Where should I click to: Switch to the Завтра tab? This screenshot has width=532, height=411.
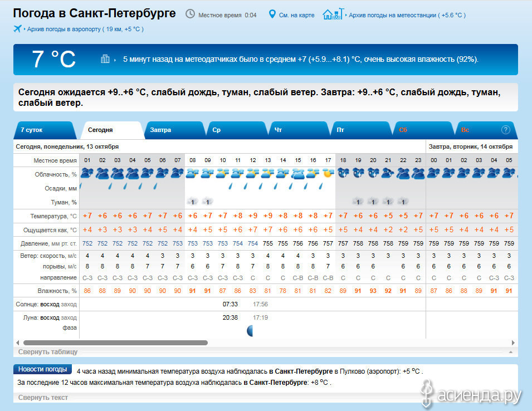(x=160, y=130)
